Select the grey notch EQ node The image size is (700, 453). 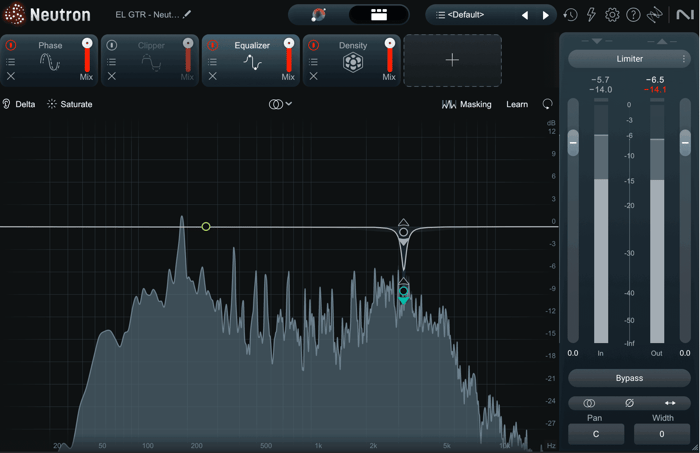point(403,232)
